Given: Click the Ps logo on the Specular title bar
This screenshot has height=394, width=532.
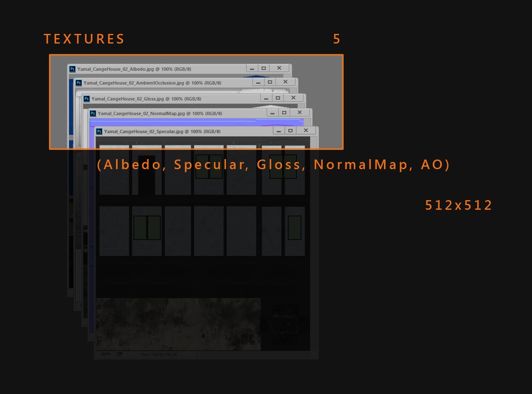Looking at the screenshot, I should point(99,130).
